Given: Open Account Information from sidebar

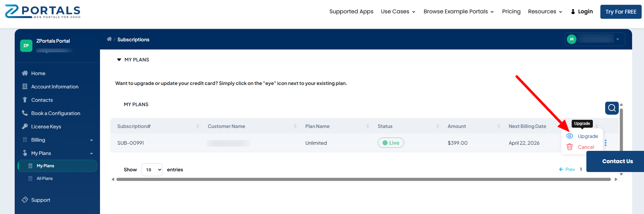Looking at the screenshot, I should click(x=55, y=87).
